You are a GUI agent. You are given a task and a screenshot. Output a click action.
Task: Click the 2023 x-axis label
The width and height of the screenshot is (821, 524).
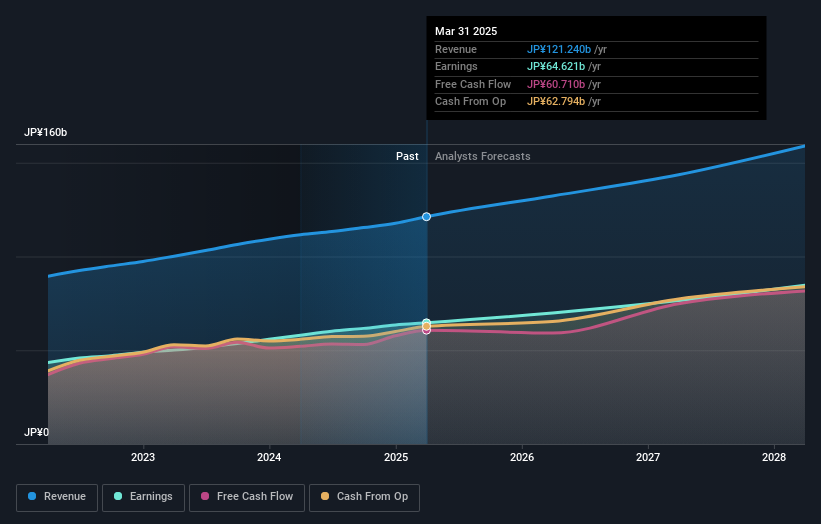pos(143,457)
